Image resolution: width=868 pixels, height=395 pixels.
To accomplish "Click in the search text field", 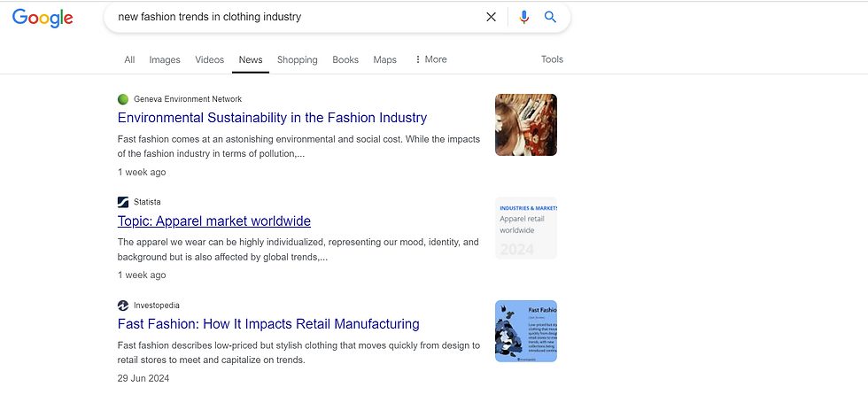I will point(299,17).
